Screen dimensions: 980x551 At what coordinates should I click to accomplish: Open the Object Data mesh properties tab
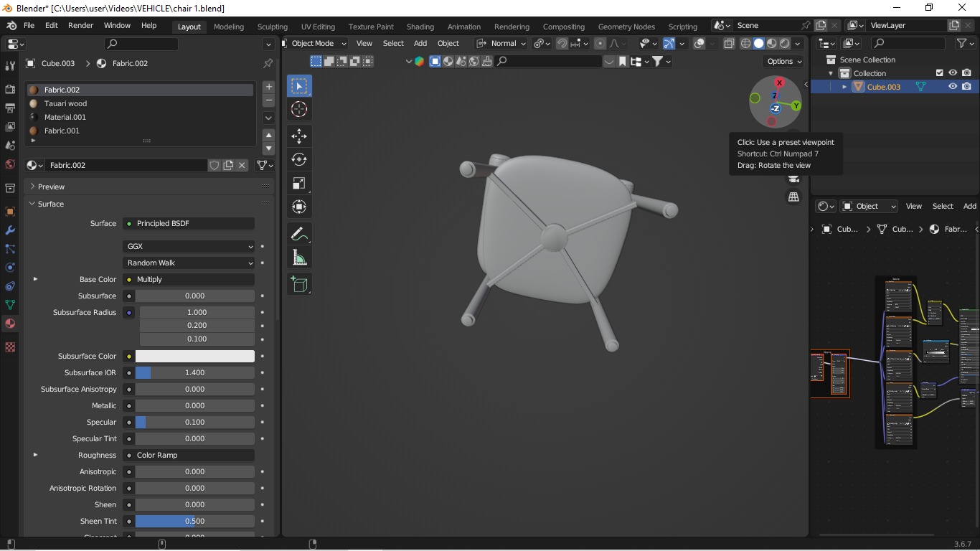coord(10,305)
